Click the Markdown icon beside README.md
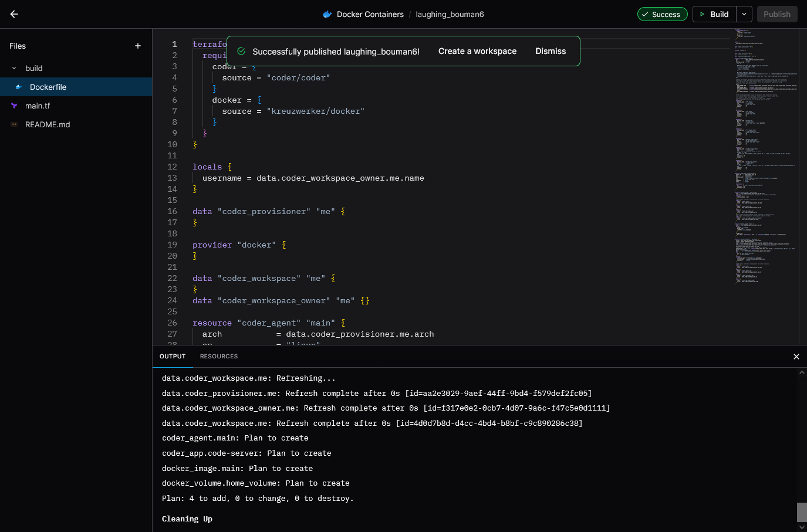This screenshot has width=807, height=532. pos(14,124)
